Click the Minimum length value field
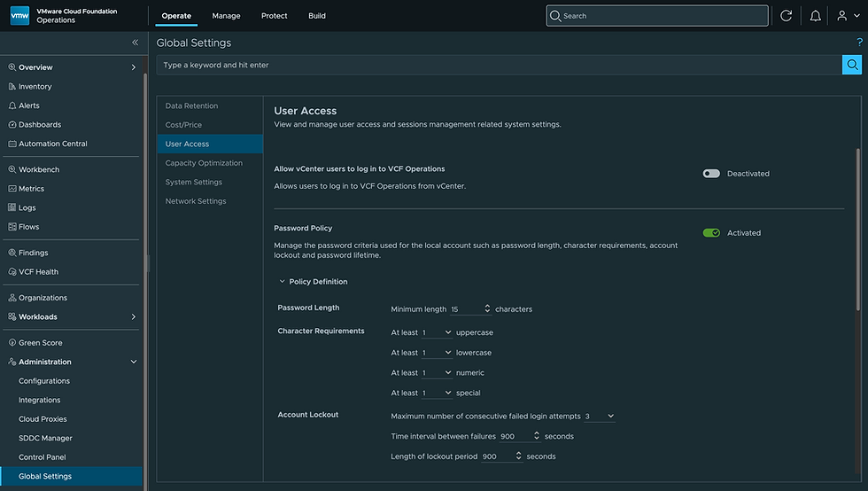 pos(466,309)
